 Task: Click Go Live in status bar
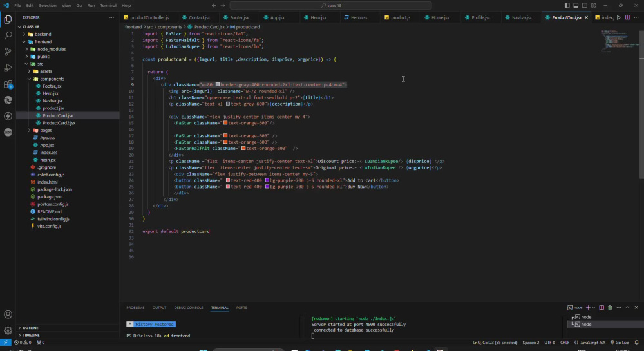pyautogui.click(x=620, y=343)
